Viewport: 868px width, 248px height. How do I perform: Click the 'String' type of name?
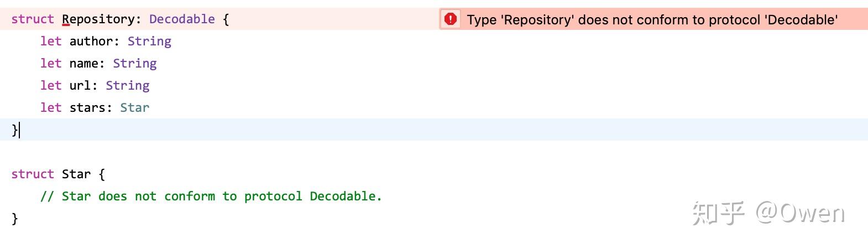point(135,64)
